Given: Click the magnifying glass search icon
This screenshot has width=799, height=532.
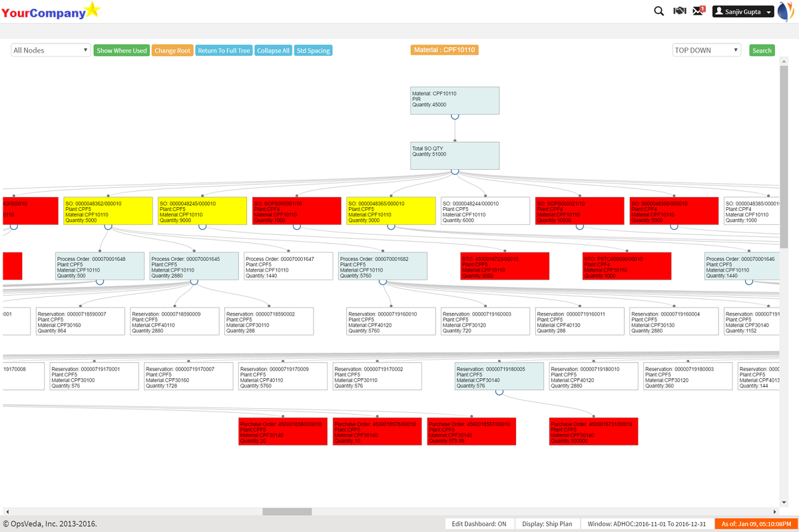Looking at the screenshot, I should (x=659, y=11).
